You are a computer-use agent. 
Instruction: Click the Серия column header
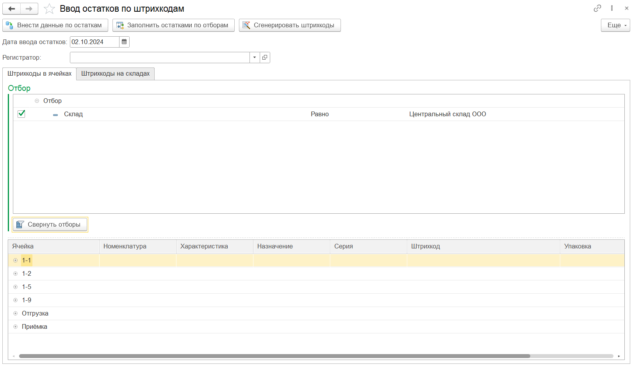(x=369, y=247)
